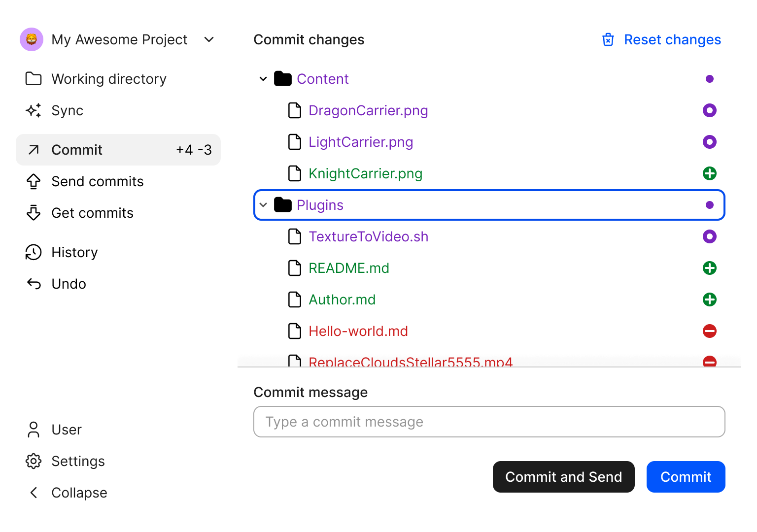Open the History clock icon
Image resolution: width=757 pixels, height=532 pixels.
(x=34, y=252)
